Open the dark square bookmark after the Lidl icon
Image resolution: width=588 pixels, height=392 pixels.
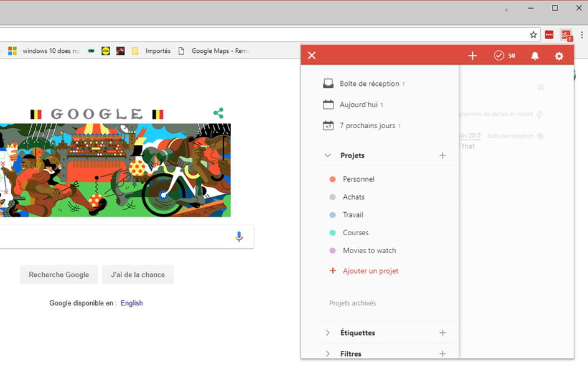tap(120, 50)
